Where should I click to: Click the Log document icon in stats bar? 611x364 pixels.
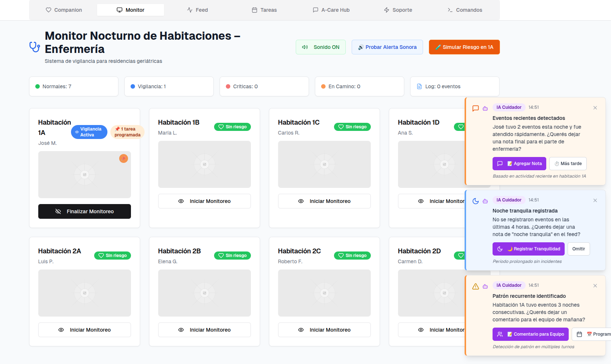pos(419,86)
